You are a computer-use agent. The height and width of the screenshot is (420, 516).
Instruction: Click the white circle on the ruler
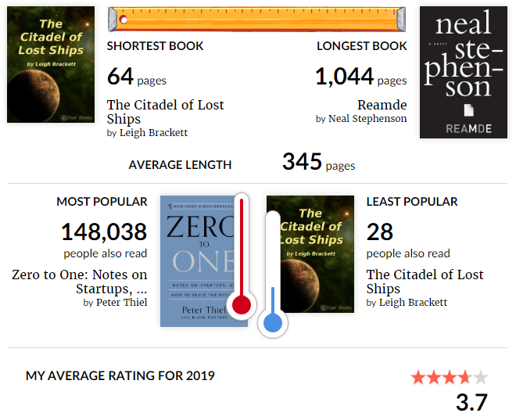(x=124, y=20)
